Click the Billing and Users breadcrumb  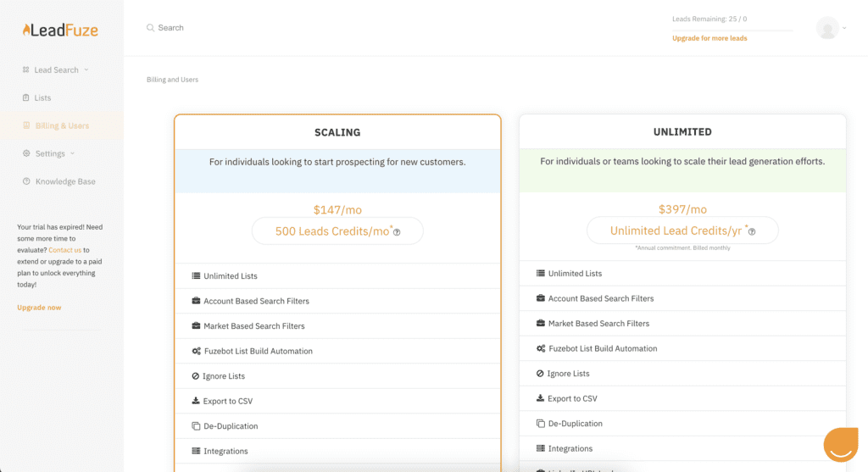pos(172,80)
